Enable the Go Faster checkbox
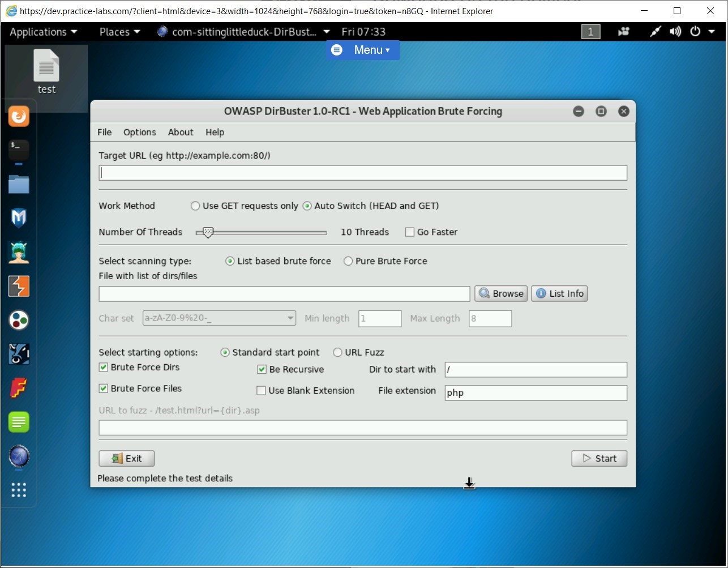 click(x=409, y=232)
